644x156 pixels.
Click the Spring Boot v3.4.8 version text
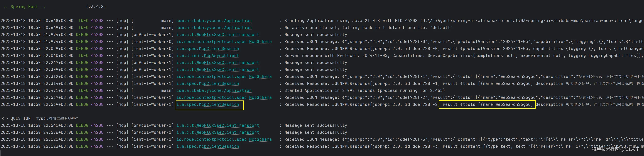tap(96, 7)
